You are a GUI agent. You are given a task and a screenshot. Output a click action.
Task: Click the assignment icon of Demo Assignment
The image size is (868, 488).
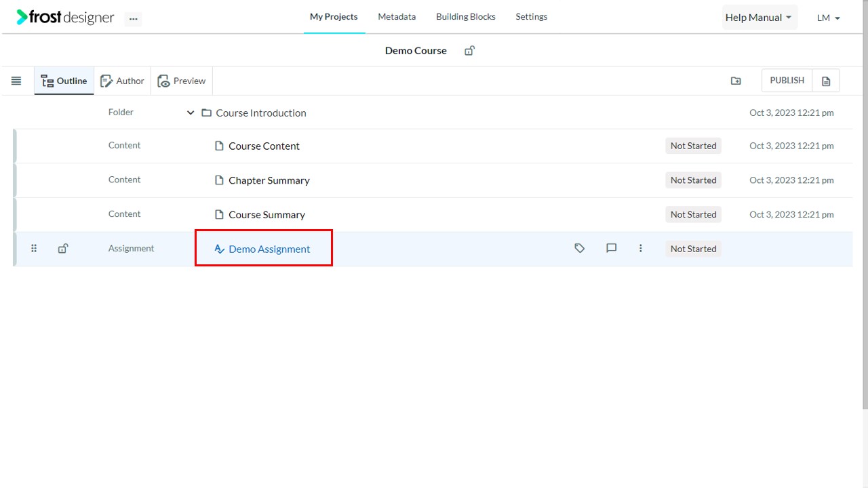[219, 249]
